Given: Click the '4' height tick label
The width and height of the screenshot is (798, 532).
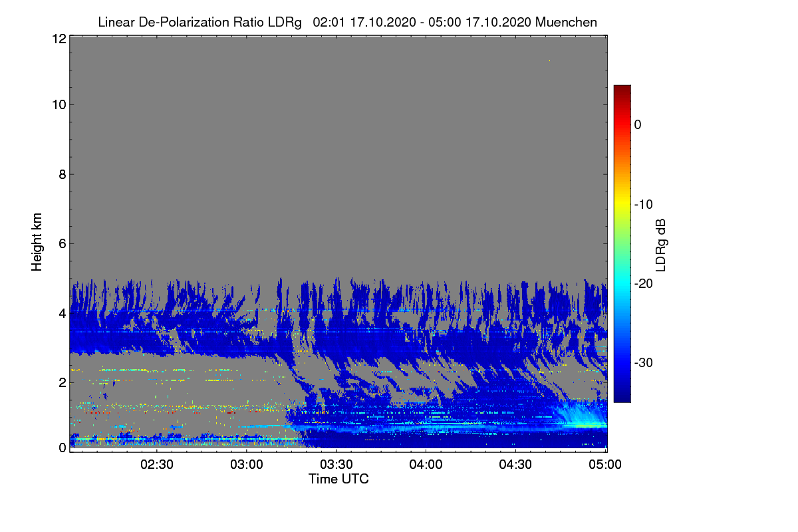Looking at the screenshot, I should [61, 313].
